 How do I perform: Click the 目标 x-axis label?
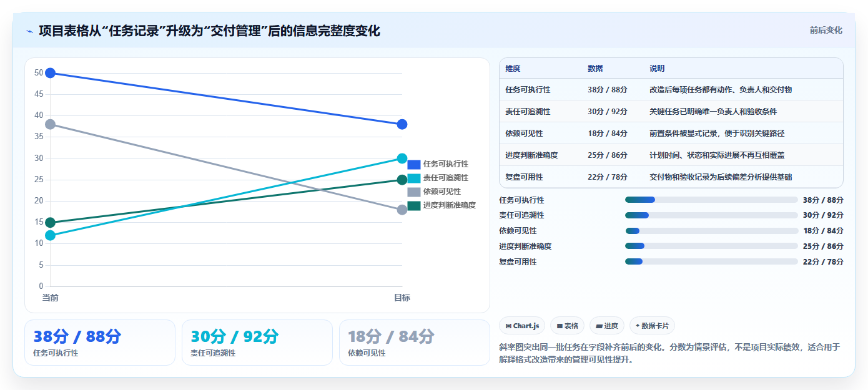402,298
